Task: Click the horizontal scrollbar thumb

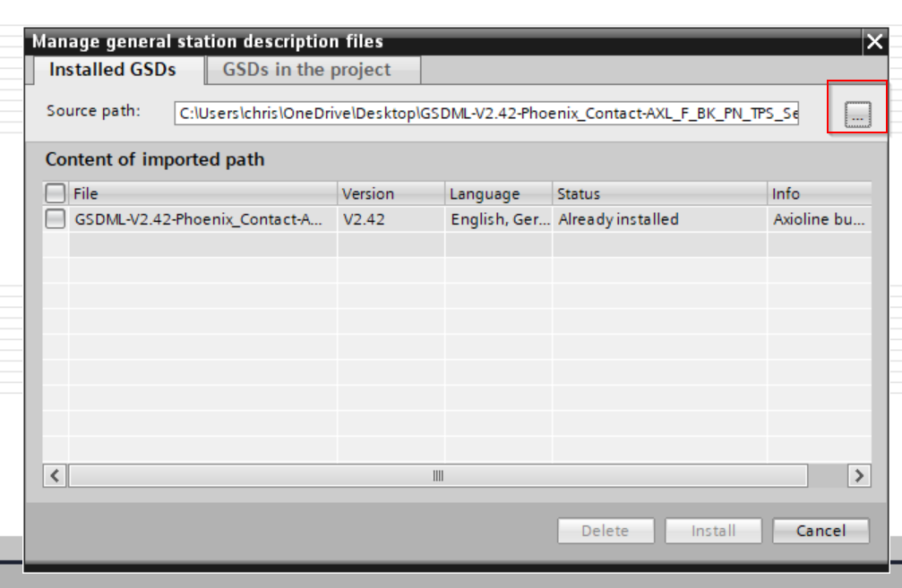Action: coord(438,476)
